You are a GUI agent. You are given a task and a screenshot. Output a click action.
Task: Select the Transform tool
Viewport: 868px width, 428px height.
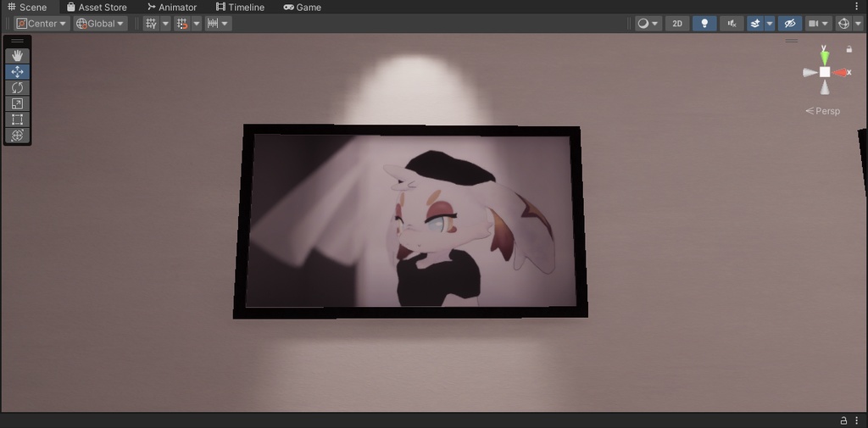point(17,135)
